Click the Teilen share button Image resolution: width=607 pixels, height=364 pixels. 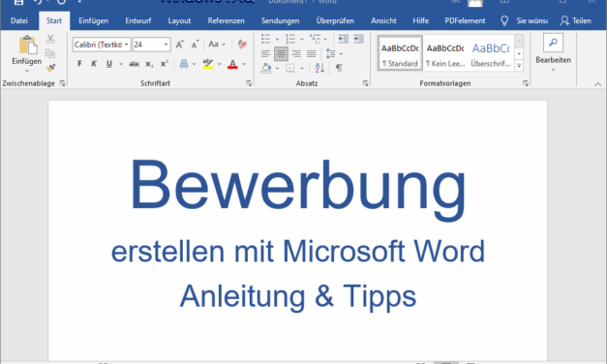point(576,21)
